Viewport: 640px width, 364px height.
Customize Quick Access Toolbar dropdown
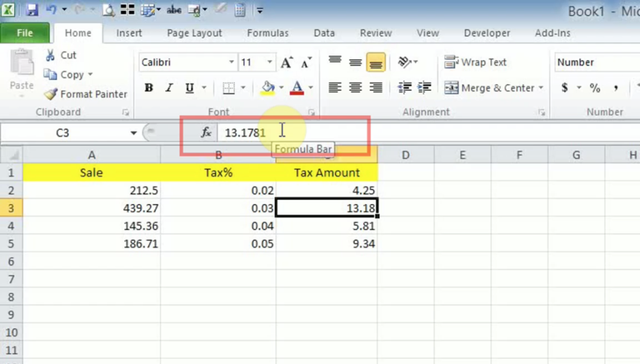(x=259, y=10)
